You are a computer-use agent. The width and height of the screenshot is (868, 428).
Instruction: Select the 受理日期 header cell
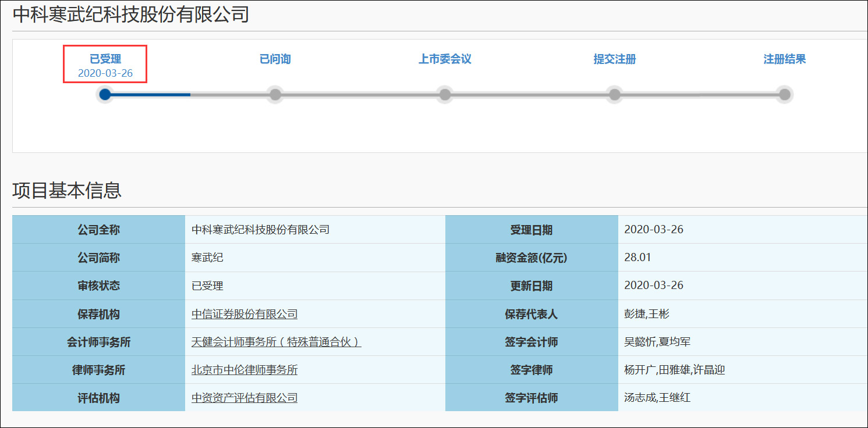point(532,230)
